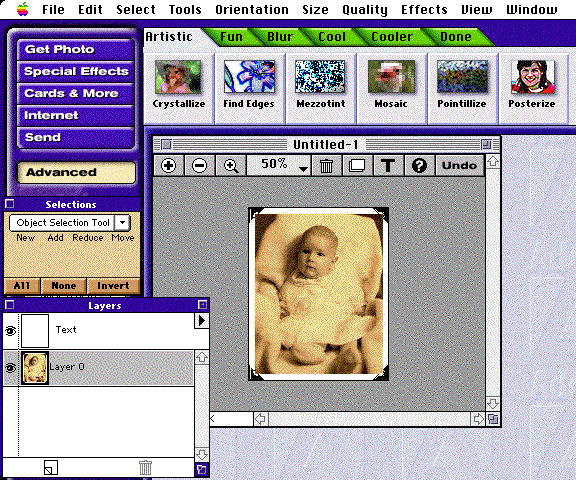Switch to the Fun tab
Screen dimensions: 576x480
tap(231, 37)
